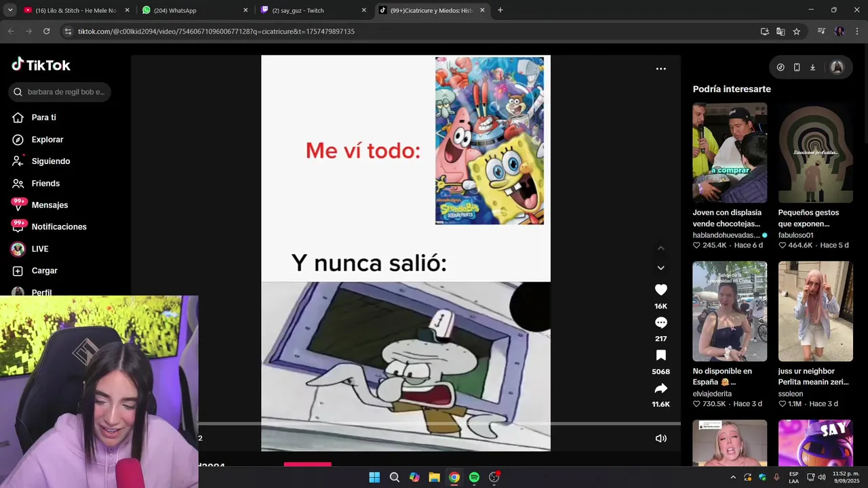Screen dimensions: 868x488
Task: Open 'Joven con displasia' suggested video thumbnail
Action: tap(730, 152)
